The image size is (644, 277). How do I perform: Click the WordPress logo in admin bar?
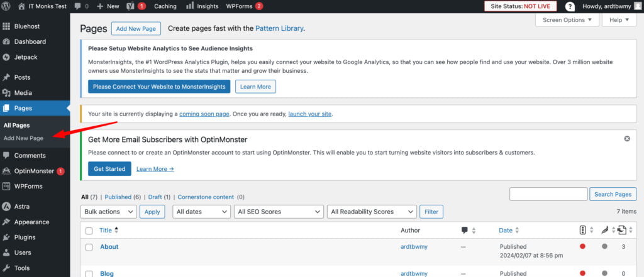coord(6,6)
